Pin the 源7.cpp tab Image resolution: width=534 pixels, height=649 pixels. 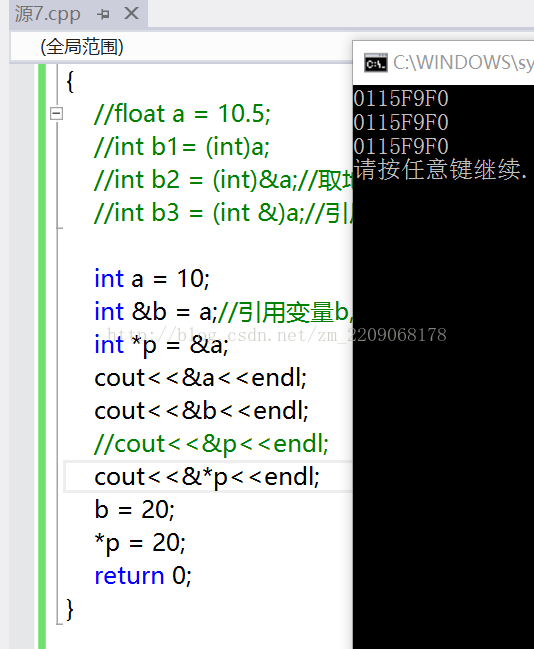pyautogui.click(x=103, y=14)
